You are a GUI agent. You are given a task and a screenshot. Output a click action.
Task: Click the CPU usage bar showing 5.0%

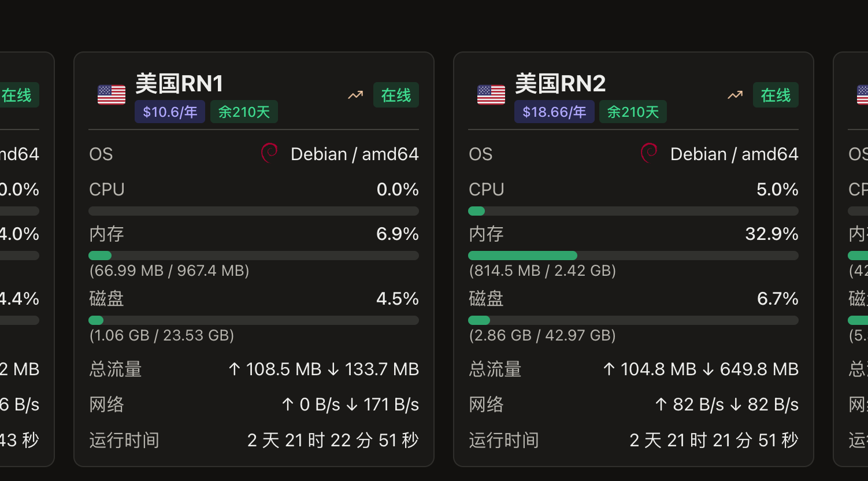tap(633, 211)
